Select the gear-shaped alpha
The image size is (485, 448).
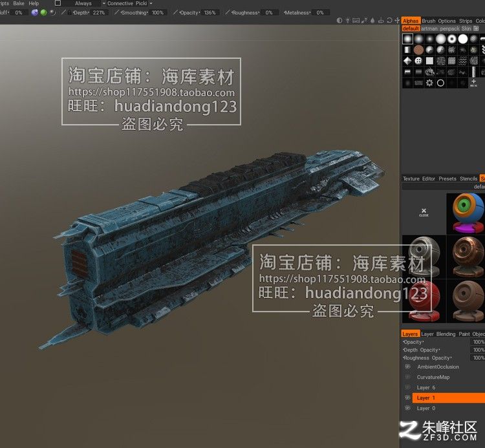(429, 83)
